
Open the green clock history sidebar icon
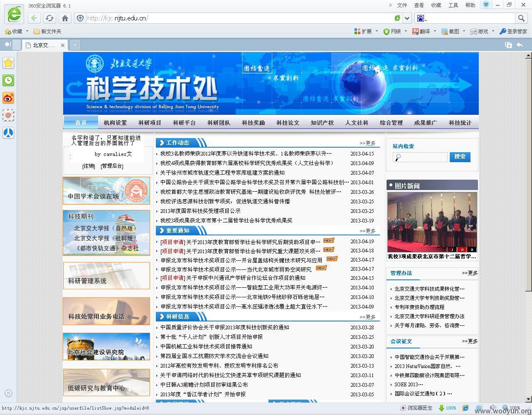(8, 80)
